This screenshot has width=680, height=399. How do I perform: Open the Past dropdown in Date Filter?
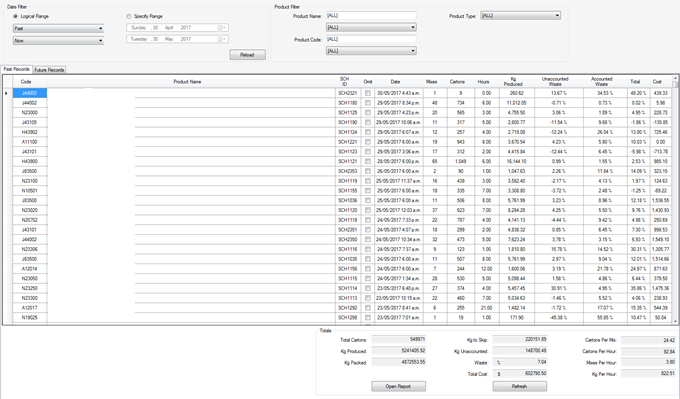[58, 28]
